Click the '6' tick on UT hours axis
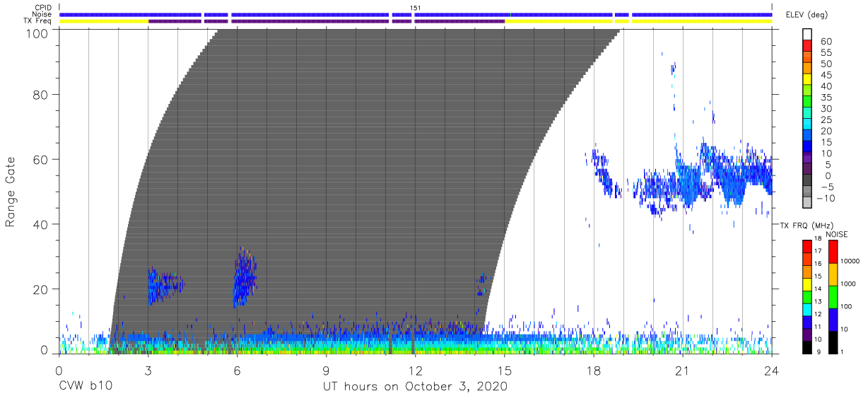Viewport: 868px width, 401px height. click(237, 371)
